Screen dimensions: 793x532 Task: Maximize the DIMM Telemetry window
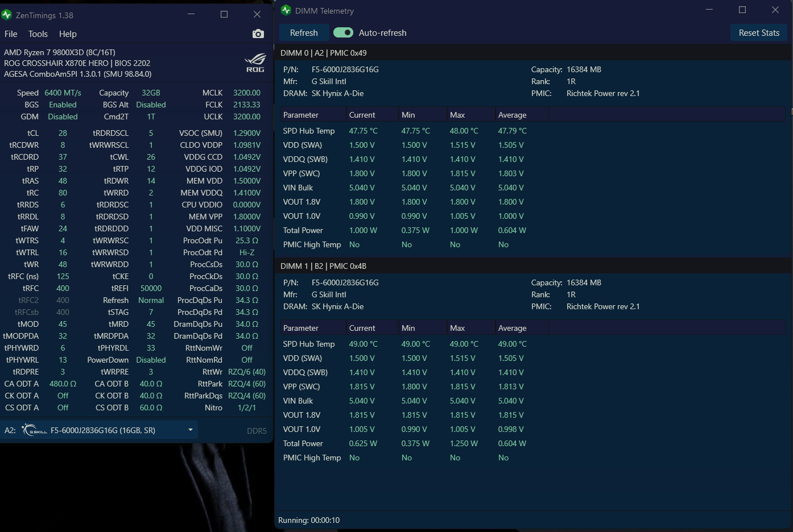coord(742,10)
